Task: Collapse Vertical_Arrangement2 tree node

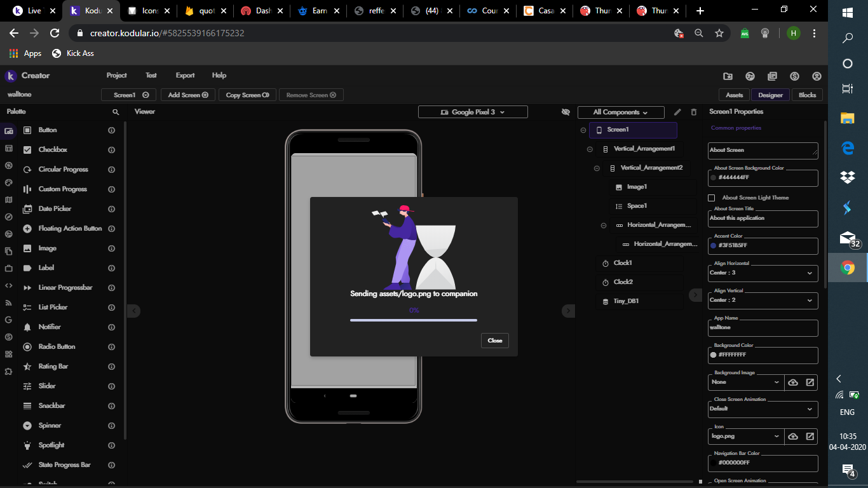Action: 597,168
